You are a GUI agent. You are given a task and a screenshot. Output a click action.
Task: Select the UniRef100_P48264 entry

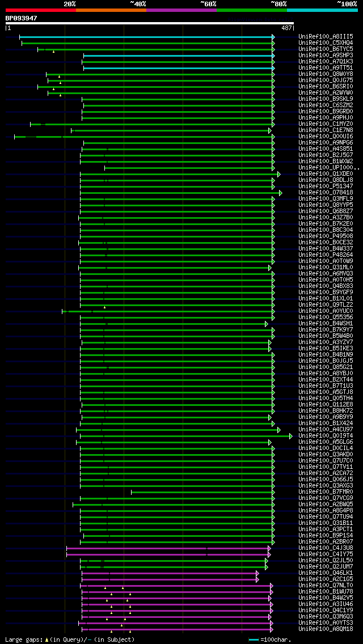point(326,255)
